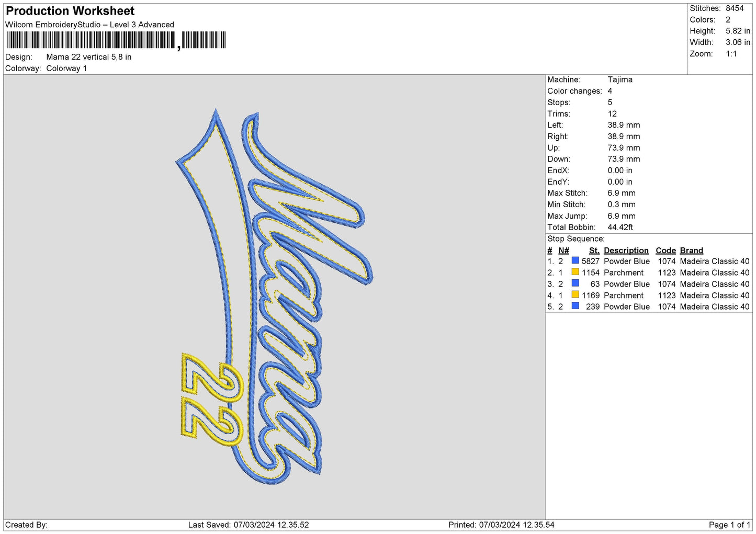Click the Total Bobbin value 44.42ft
Screen dimensions: 756x534
pyautogui.click(x=620, y=228)
